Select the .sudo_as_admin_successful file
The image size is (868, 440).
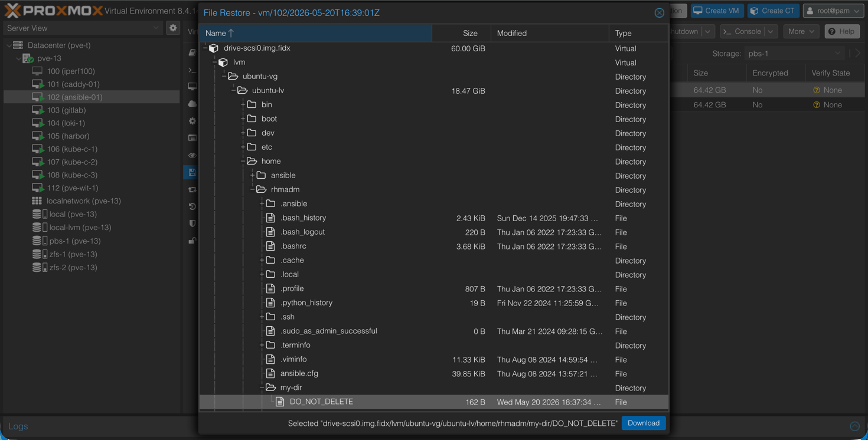[x=434, y=331]
